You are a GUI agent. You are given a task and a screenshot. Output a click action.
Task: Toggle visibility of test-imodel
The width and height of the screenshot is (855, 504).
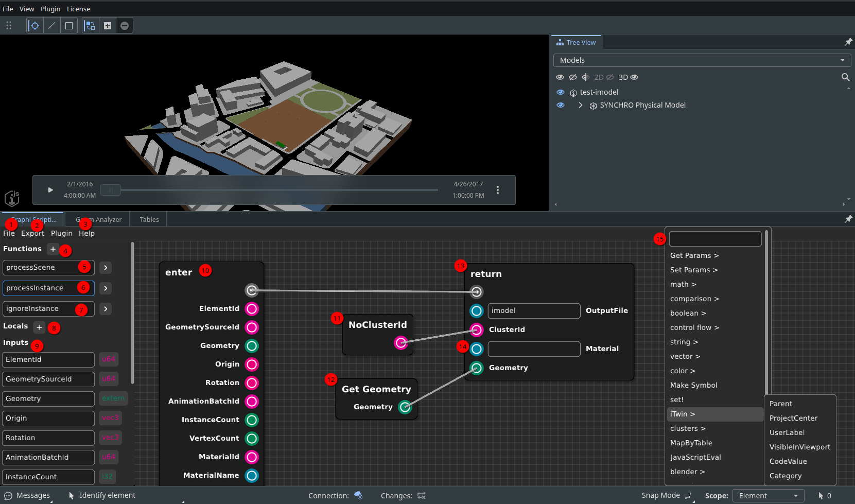[560, 92]
